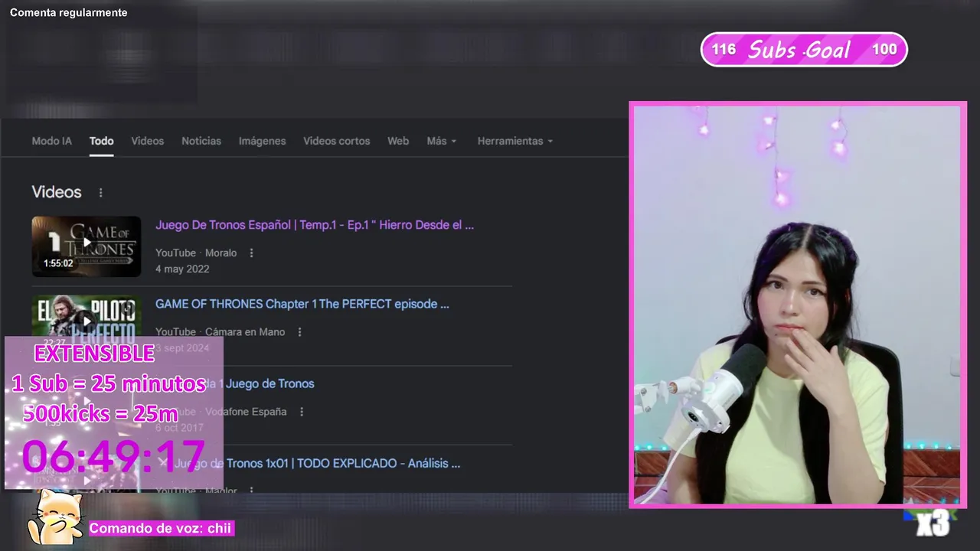Open options for the Moralo video result
The image size is (980, 551).
click(251, 253)
